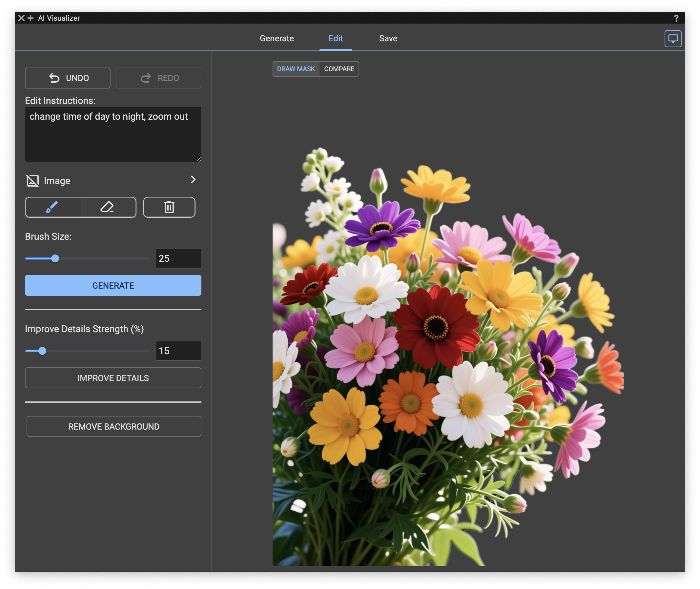Click the trash icon to clear mask
This screenshot has height=589, width=700.
click(169, 207)
